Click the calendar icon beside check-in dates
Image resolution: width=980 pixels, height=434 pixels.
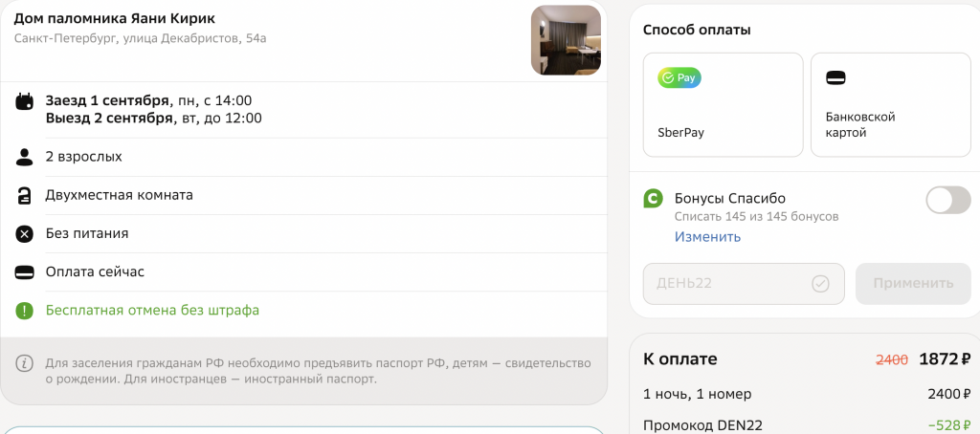tap(24, 101)
